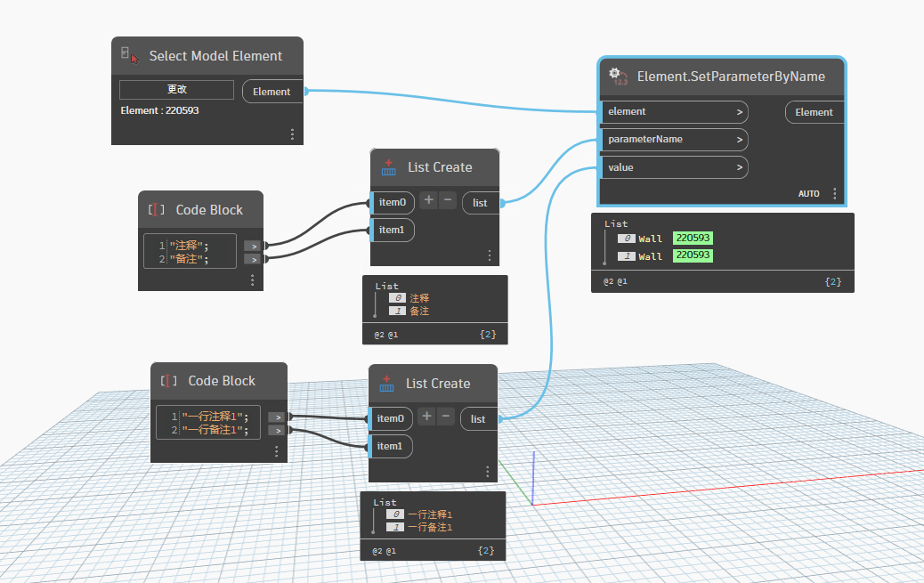The height and width of the screenshot is (583, 924).
Task: Open the three-dot menu on Select Model Element
Action: click(x=292, y=134)
